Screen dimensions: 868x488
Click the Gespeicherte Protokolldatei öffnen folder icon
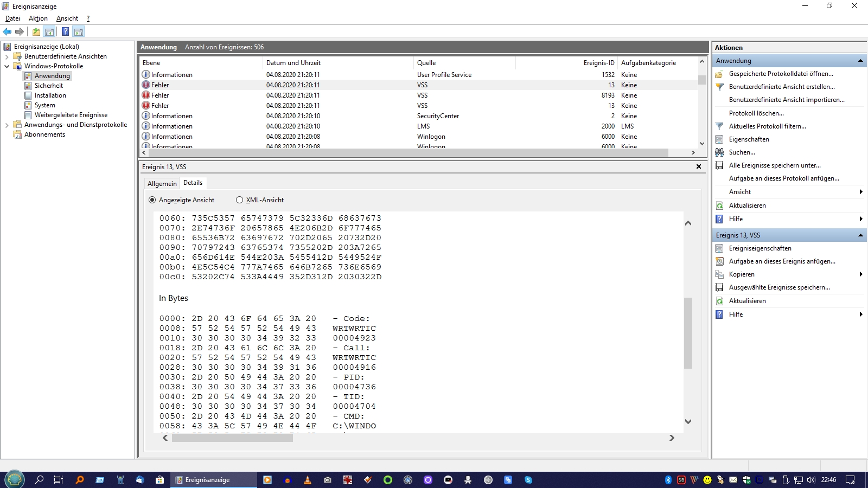click(x=719, y=74)
